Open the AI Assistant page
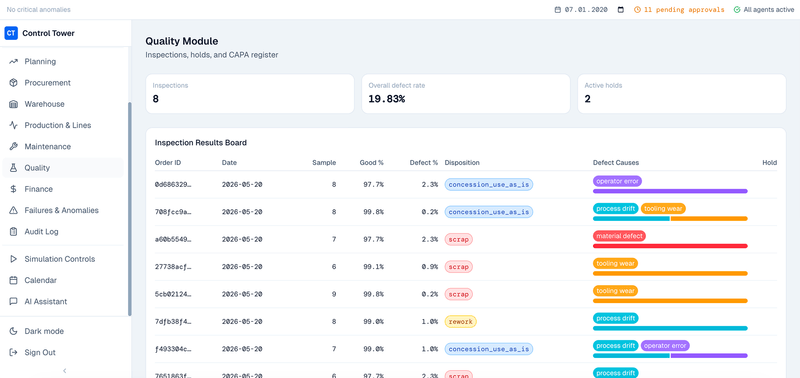This screenshot has height=378, width=800. click(x=63, y=301)
